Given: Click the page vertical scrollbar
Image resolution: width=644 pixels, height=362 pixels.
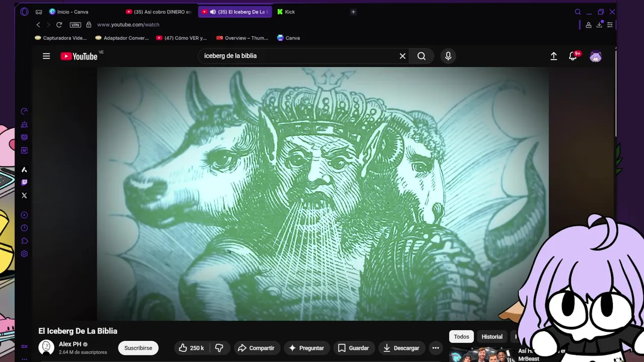Looking at the screenshot, I should (x=615, y=93).
